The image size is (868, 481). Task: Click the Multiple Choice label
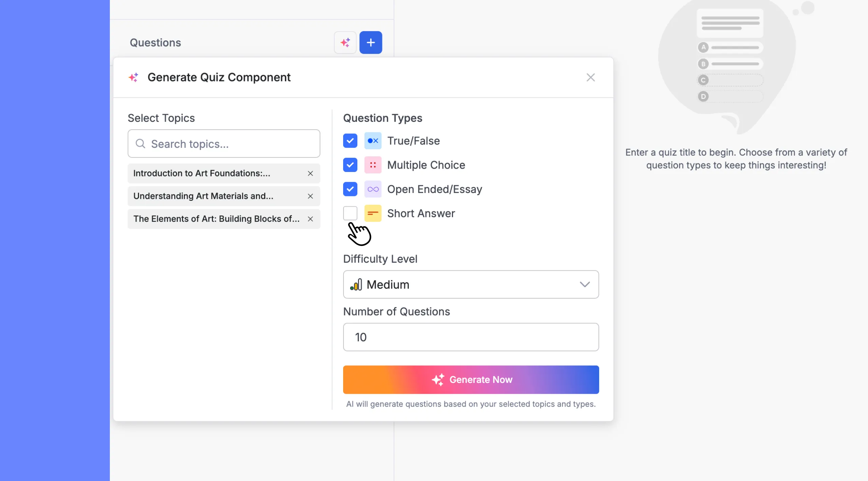pyautogui.click(x=426, y=165)
